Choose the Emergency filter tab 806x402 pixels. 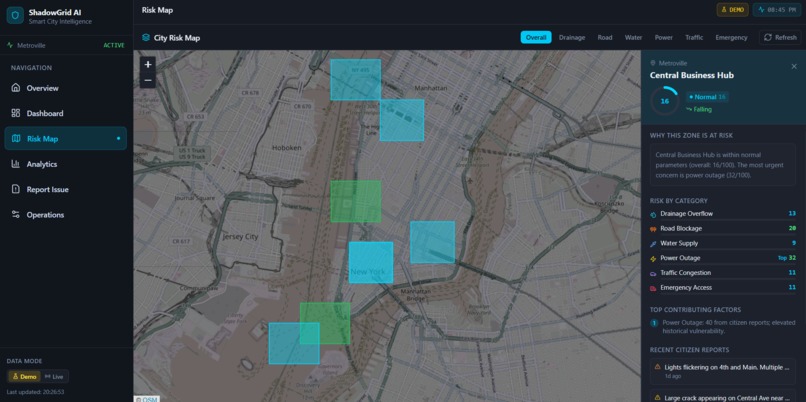731,38
